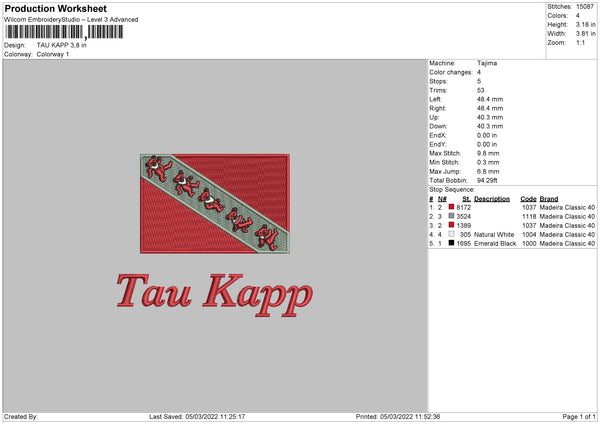This screenshot has width=600, height=424.
Task: Click the red 'Tau Kapp' embroidered lettering
Action: pos(215,295)
